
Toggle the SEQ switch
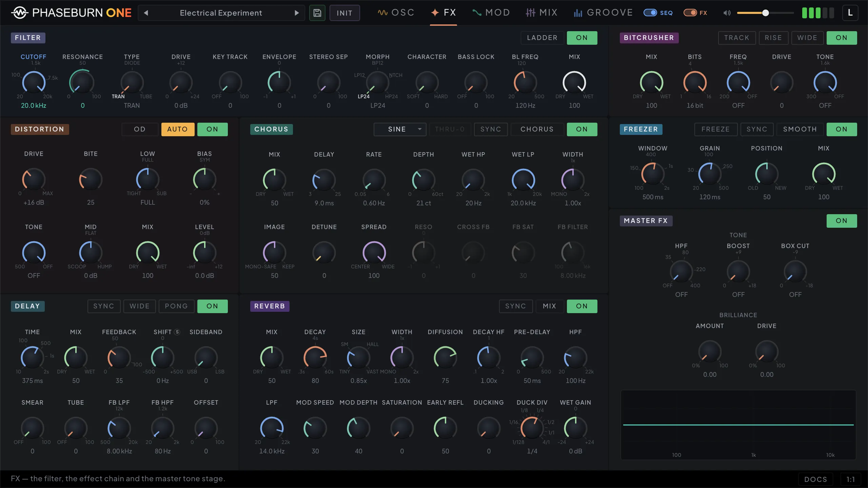click(x=650, y=13)
